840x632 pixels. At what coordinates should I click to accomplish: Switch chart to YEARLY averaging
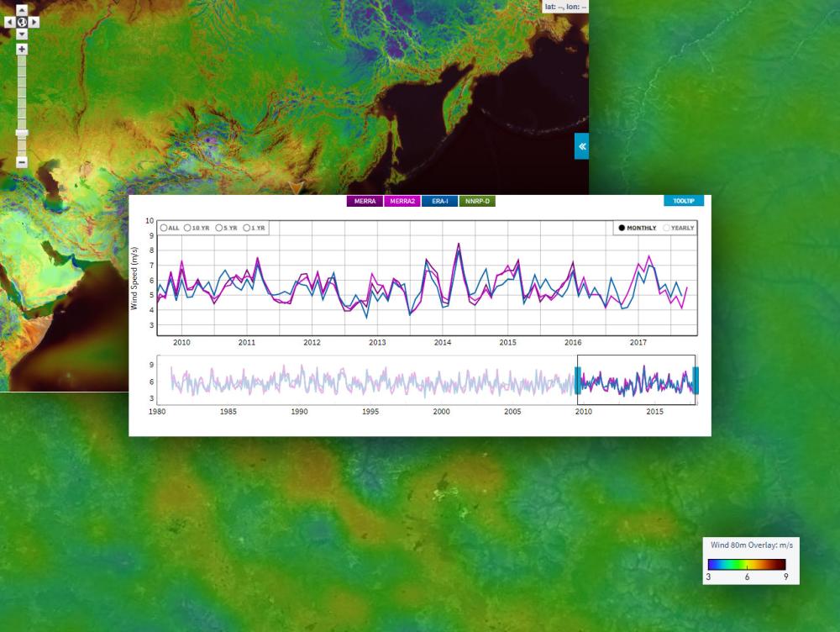667,228
